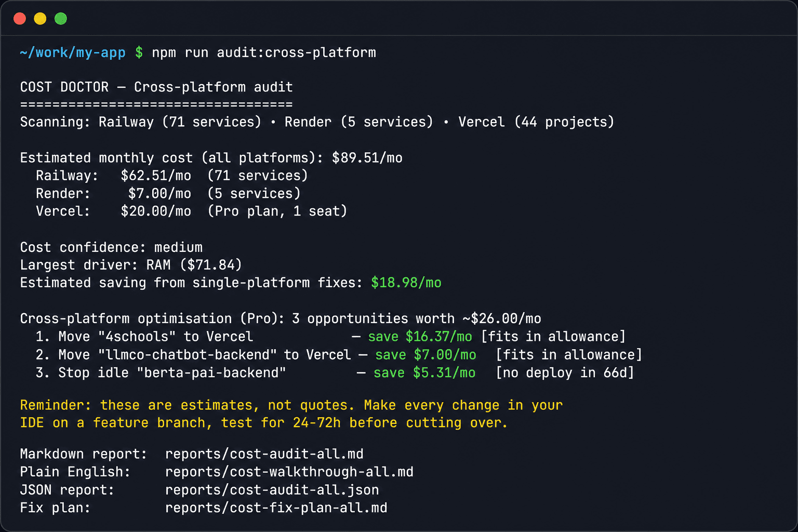Click the Vercel cost "$20.00/mo"
This screenshot has width=798, height=532.
pyautogui.click(x=156, y=211)
